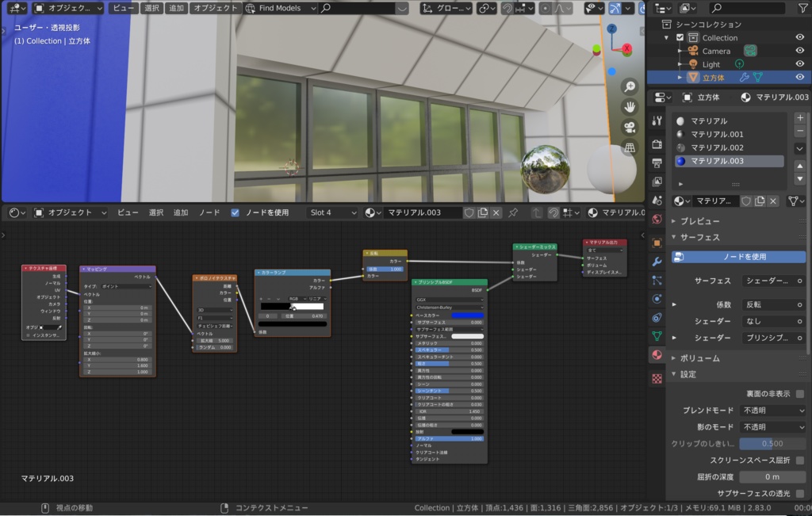Click pin icon in node editor header

tap(513, 212)
